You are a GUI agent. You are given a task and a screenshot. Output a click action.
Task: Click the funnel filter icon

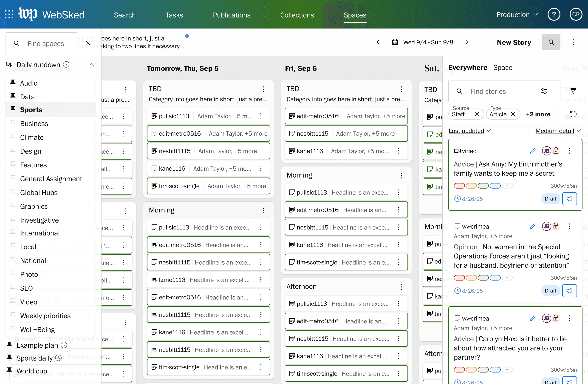pos(573,91)
